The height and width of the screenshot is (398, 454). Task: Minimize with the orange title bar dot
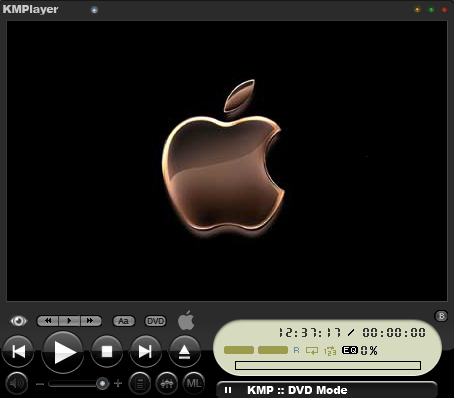(x=417, y=10)
